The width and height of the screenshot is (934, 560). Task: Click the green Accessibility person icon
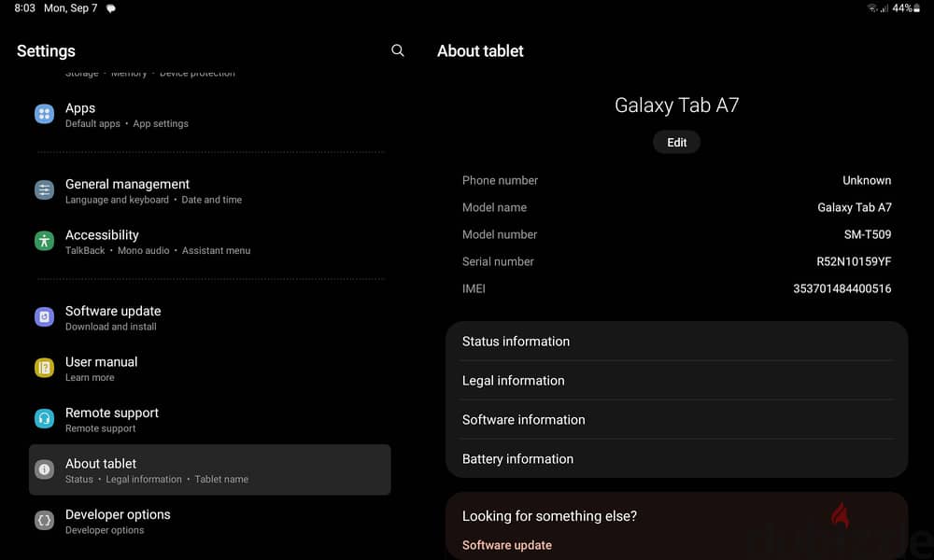click(44, 241)
